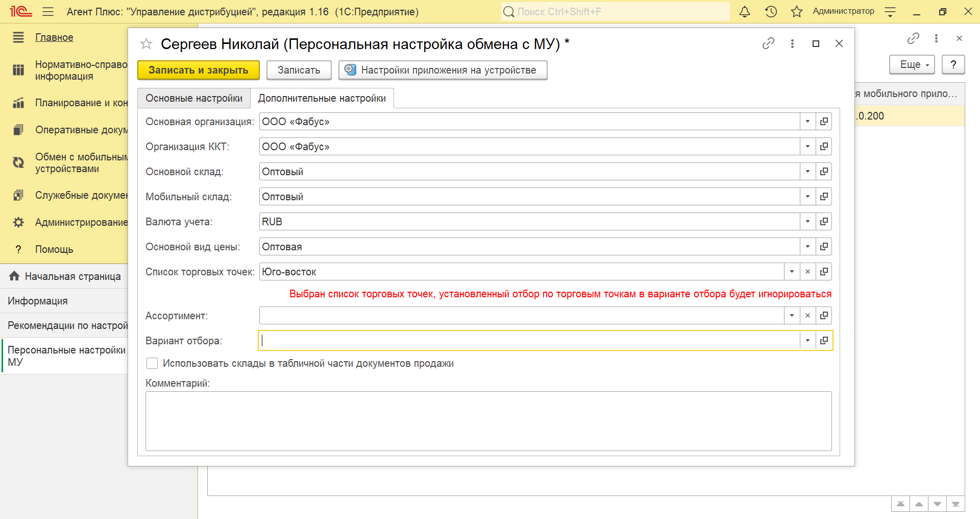Focus the Поиск Ctrl+Shift+F search box

pos(615,11)
